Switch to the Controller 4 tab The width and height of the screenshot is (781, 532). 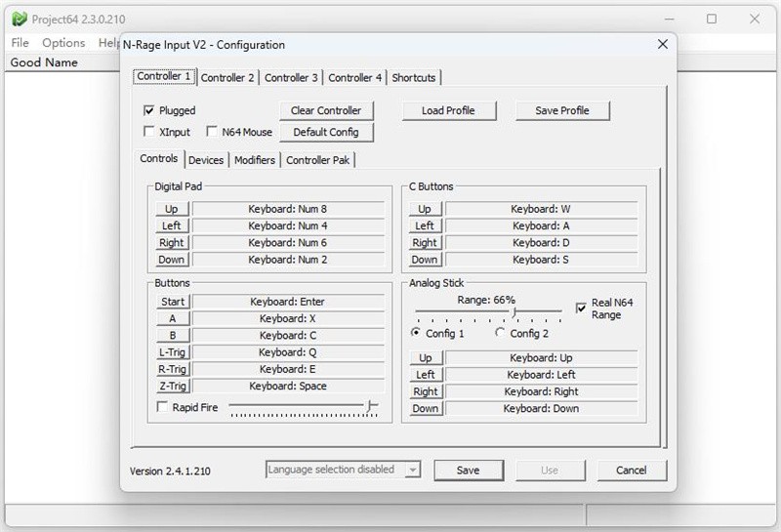(x=354, y=78)
